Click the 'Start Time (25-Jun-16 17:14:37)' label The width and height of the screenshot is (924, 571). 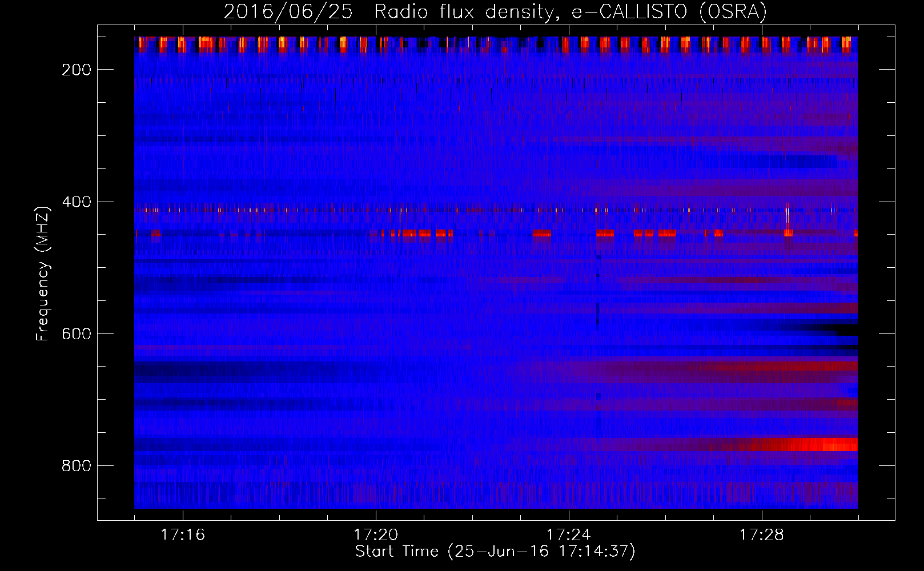[x=495, y=552]
